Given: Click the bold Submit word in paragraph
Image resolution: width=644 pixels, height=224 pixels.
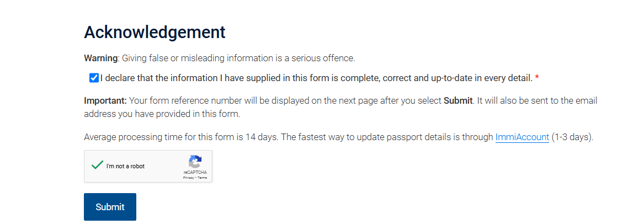Looking at the screenshot, I should pos(458,101).
